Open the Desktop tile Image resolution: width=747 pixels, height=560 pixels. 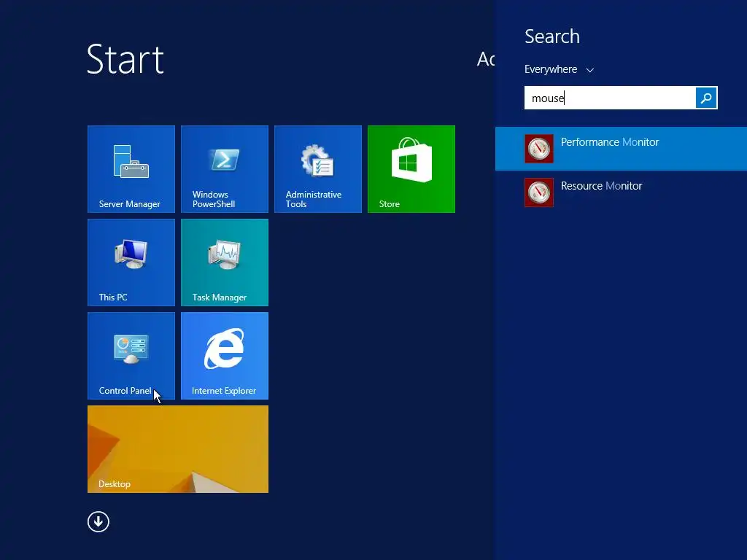pos(178,449)
